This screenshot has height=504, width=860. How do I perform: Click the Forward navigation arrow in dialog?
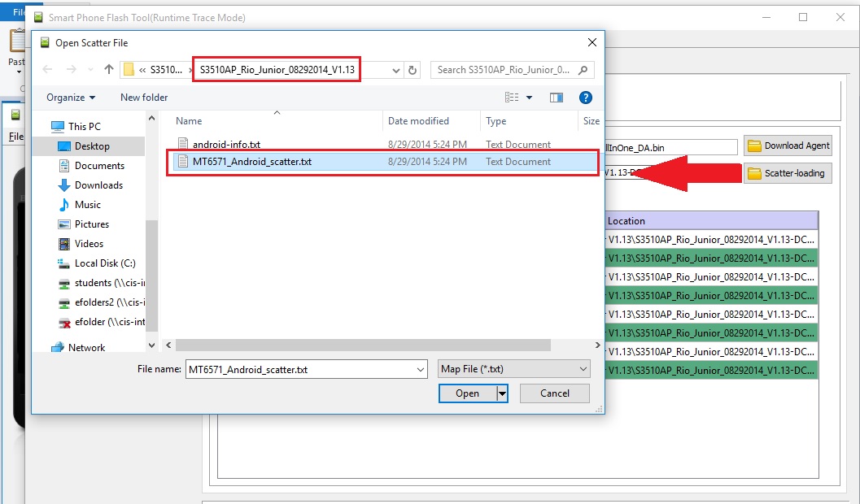click(72, 70)
